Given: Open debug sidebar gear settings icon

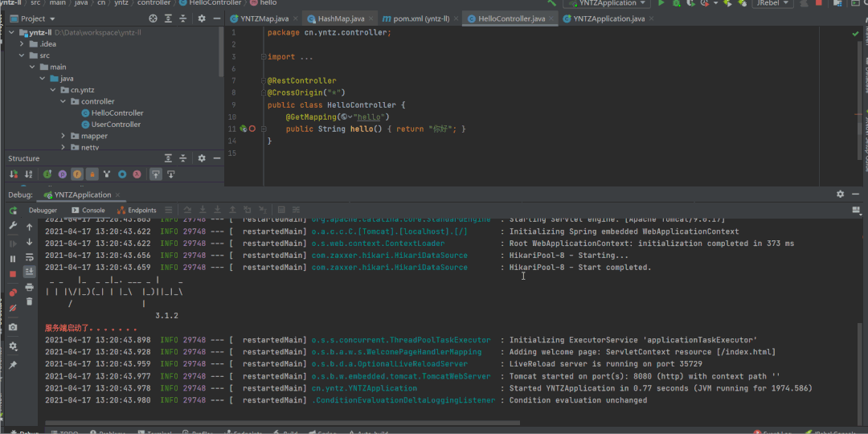Looking at the screenshot, I should [x=13, y=346].
